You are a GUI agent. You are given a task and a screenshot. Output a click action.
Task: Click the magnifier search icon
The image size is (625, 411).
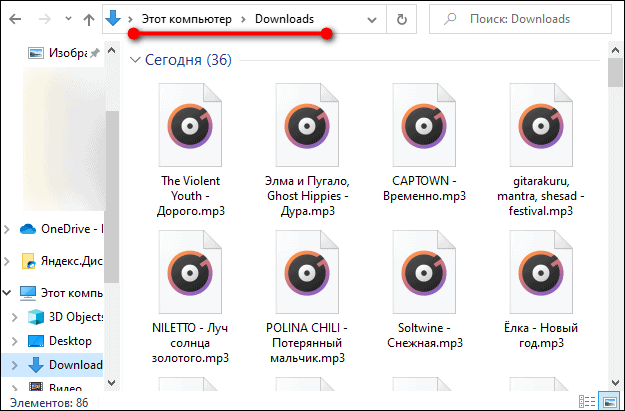point(450,19)
